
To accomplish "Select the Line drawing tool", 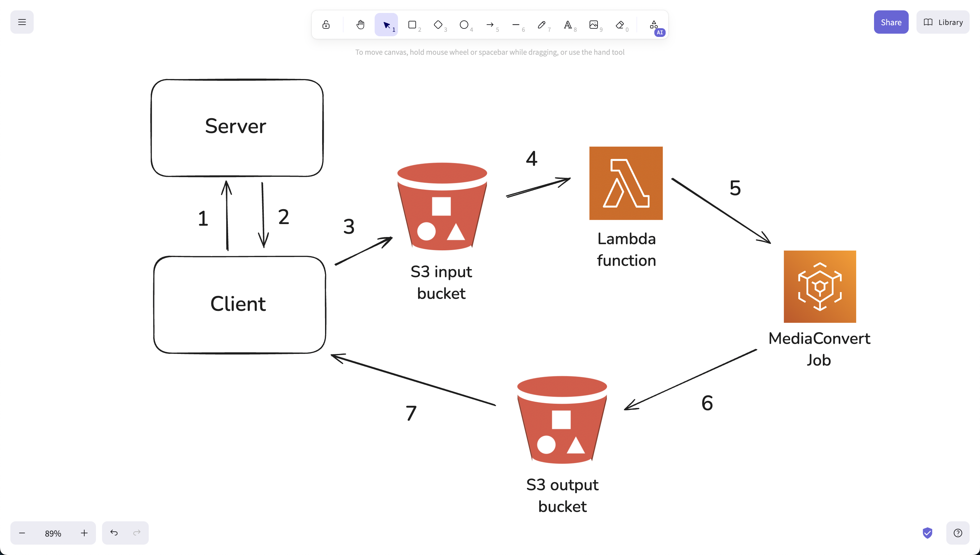I will (516, 25).
